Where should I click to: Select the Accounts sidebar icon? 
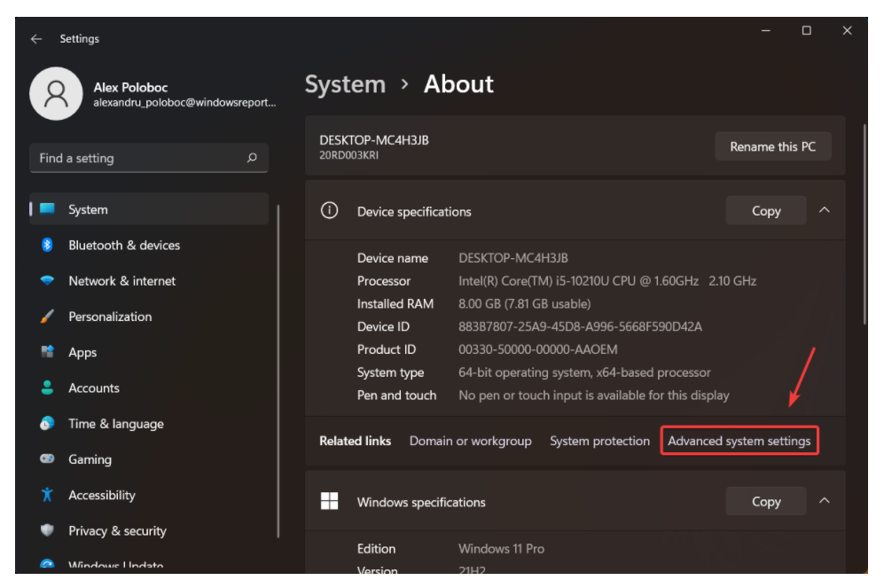(x=46, y=388)
